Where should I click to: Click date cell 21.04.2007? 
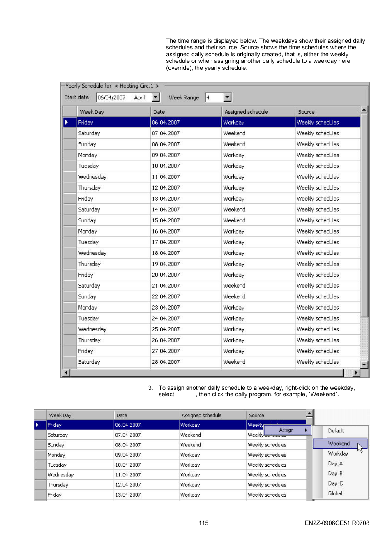click(186, 286)
